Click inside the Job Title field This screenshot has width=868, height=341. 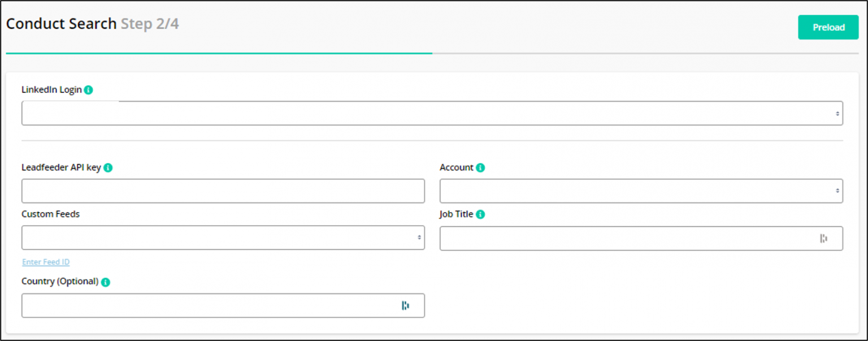[x=622, y=238]
